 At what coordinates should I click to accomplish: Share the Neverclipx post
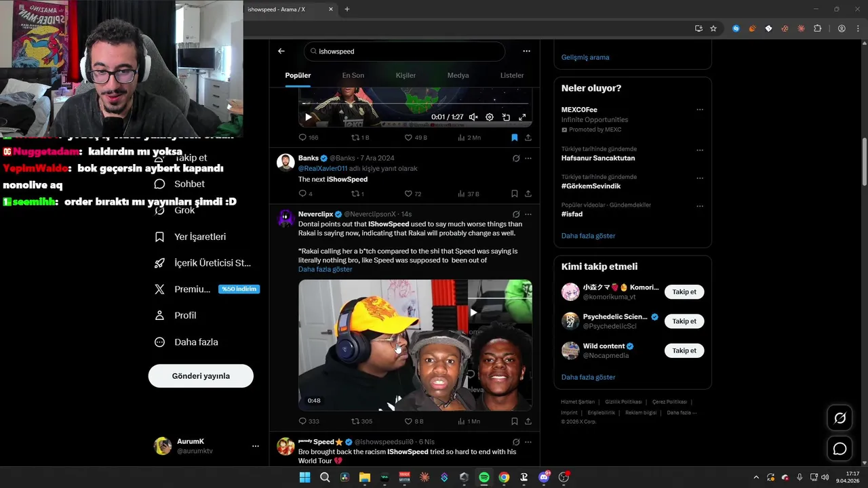pyautogui.click(x=528, y=421)
